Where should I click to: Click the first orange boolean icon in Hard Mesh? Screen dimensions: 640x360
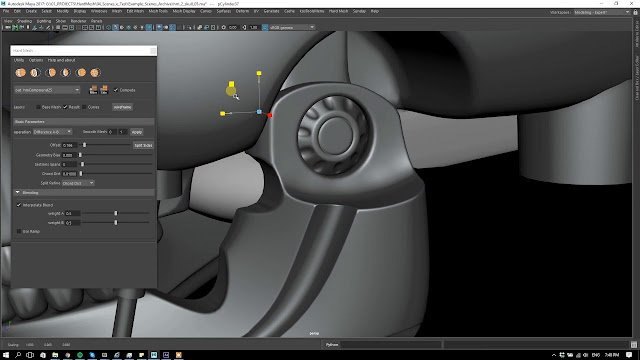(20, 73)
